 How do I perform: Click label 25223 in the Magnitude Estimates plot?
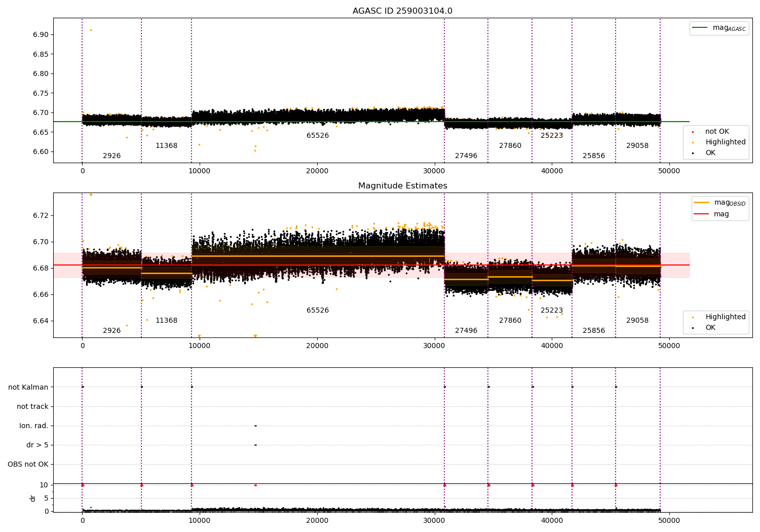coord(552,311)
